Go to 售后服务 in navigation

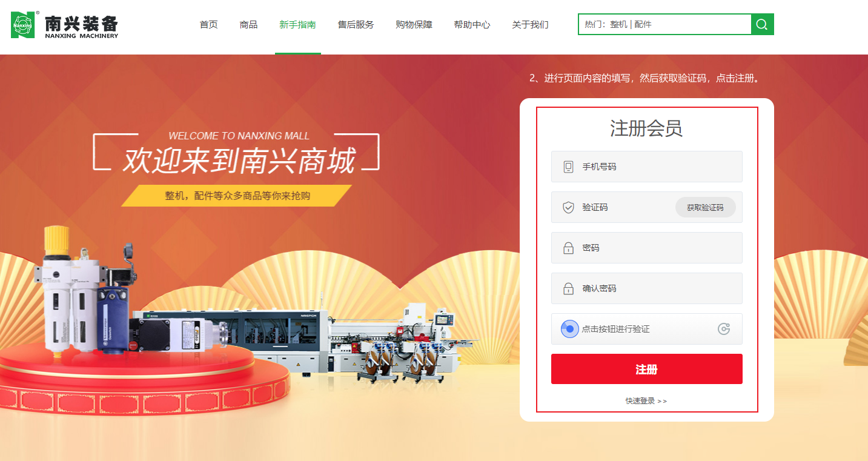[x=356, y=25]
